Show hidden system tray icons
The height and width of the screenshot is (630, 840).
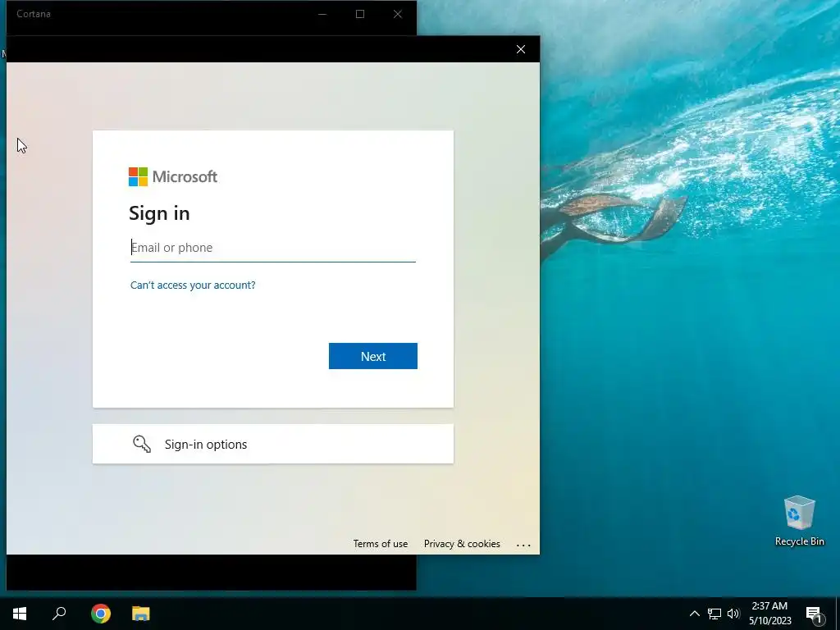(x=694, y=614)
